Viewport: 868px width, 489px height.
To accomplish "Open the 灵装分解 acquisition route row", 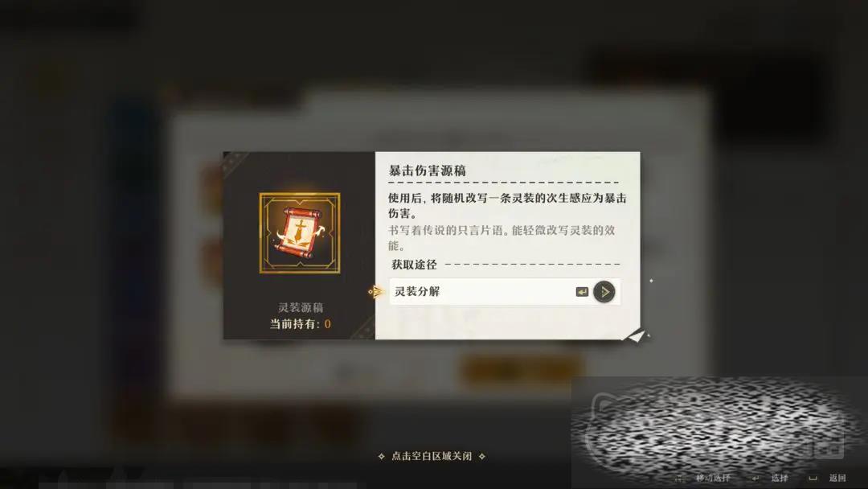I will tap(505, 292).
